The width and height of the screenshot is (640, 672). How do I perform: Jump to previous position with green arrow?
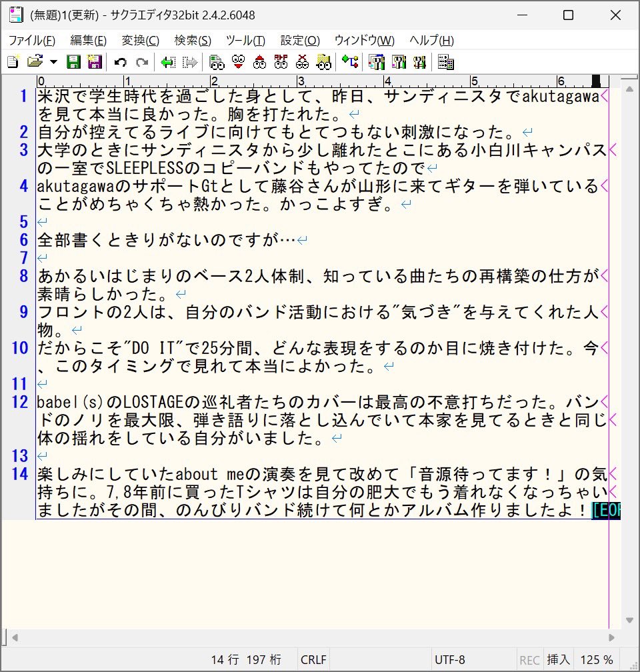pos(168,63)
